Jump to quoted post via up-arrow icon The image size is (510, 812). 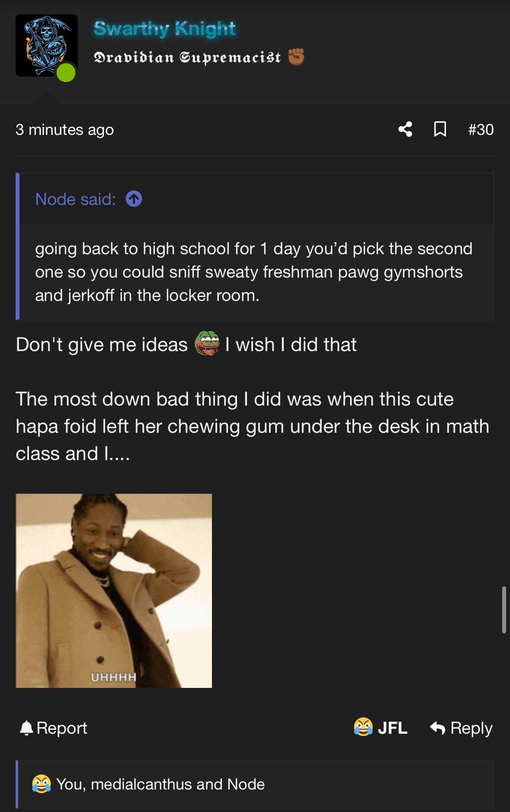pyautogui.click(x=134, y=199)
